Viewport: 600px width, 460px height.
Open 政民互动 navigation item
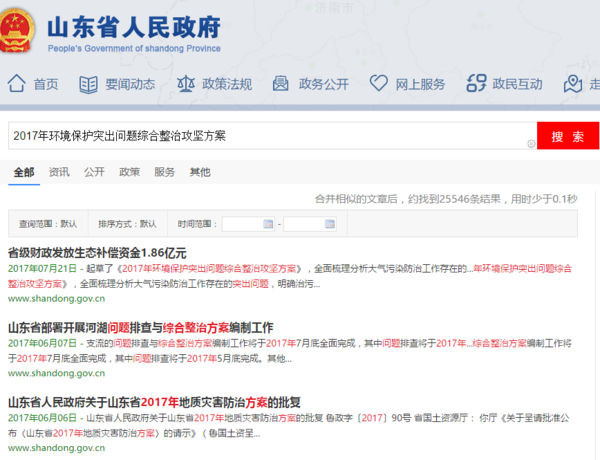click(x=517, y=84)
